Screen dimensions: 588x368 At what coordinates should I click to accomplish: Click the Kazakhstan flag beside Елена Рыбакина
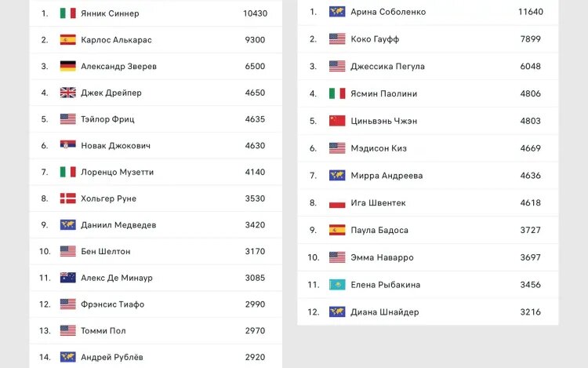click(337, 285)
